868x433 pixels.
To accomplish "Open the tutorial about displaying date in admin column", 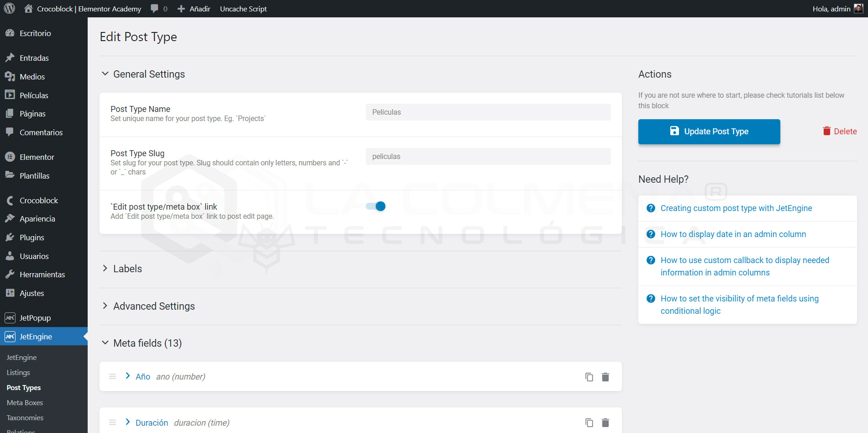I will [x=733, y=234].
